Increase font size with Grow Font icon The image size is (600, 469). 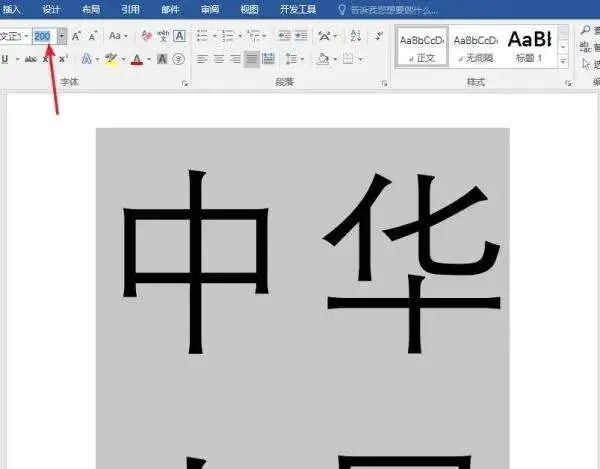coord(76,36)
